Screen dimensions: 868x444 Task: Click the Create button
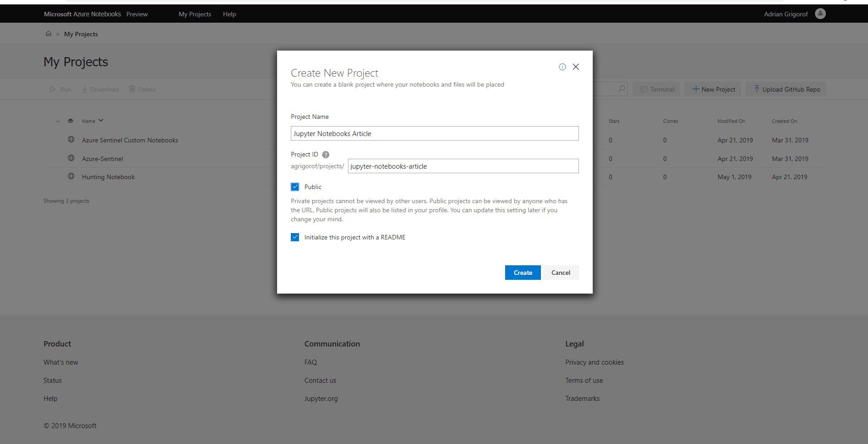coord(523,273)
